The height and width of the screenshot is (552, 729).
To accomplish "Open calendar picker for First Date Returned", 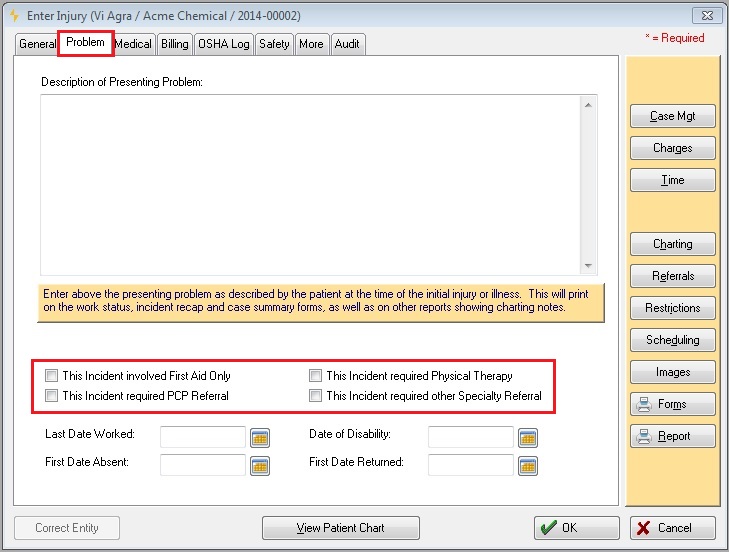I will click(528, 466).
